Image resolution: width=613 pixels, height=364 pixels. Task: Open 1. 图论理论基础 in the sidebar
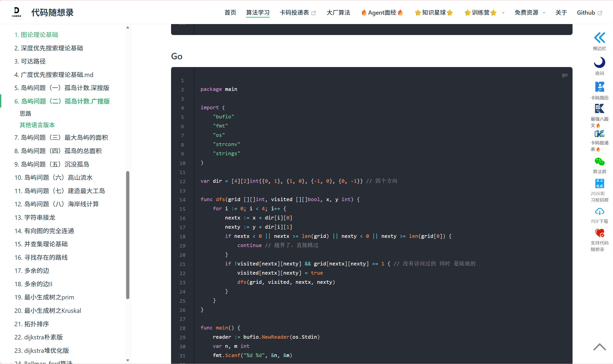(x=36, y=35)
